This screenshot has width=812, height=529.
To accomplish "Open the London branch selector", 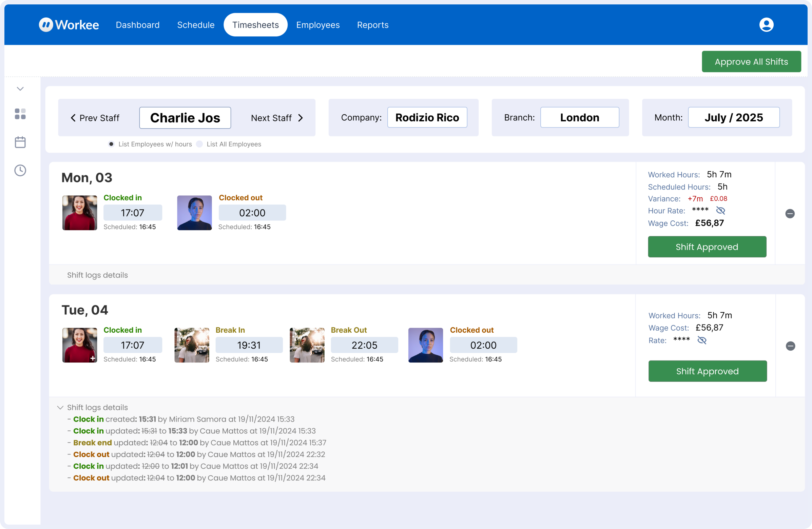I will click(x=579, y=118).
